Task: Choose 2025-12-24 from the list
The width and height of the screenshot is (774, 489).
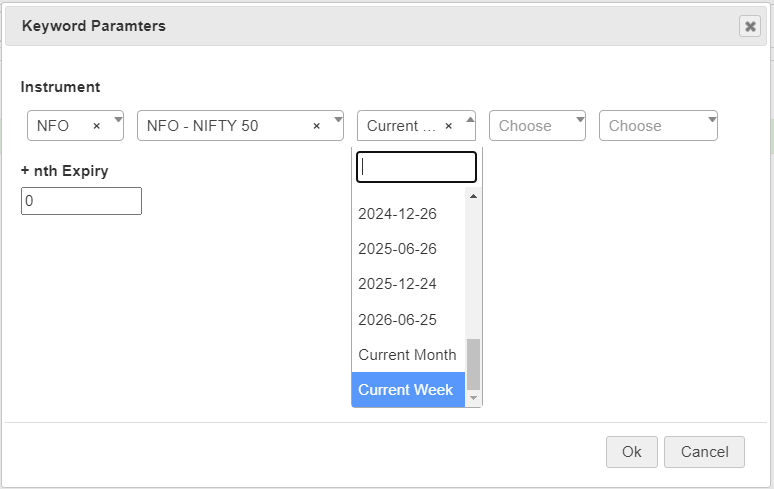Action: [397, 284]
